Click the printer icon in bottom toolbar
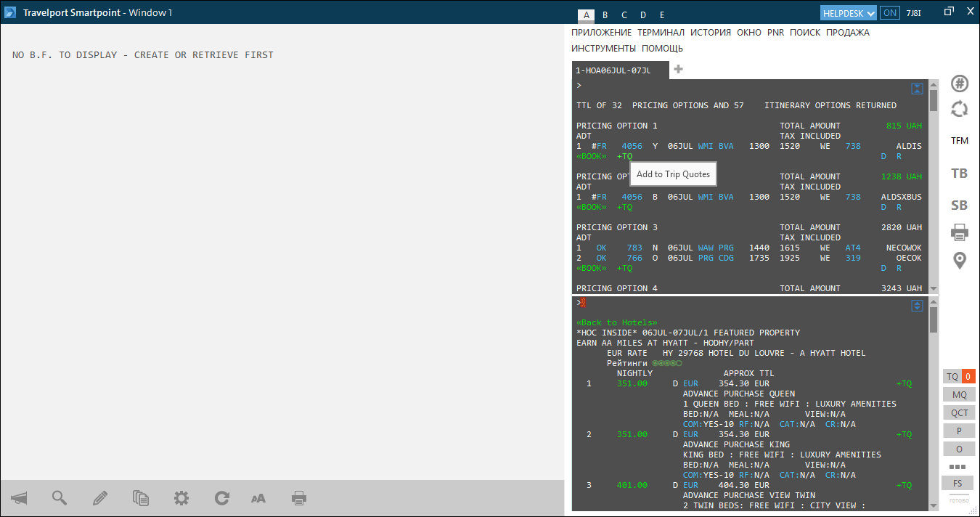980x517 pixels. click(298, 498)
